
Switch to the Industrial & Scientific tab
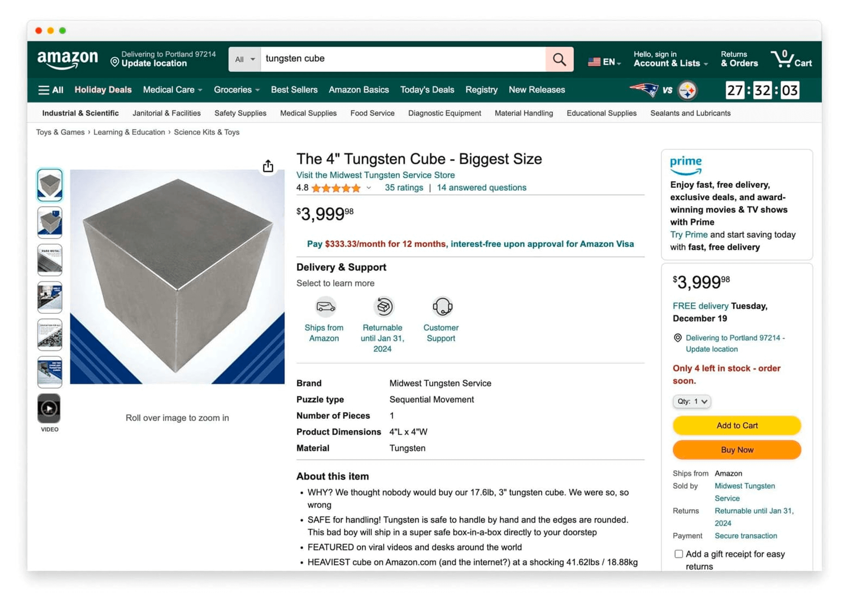80,113
